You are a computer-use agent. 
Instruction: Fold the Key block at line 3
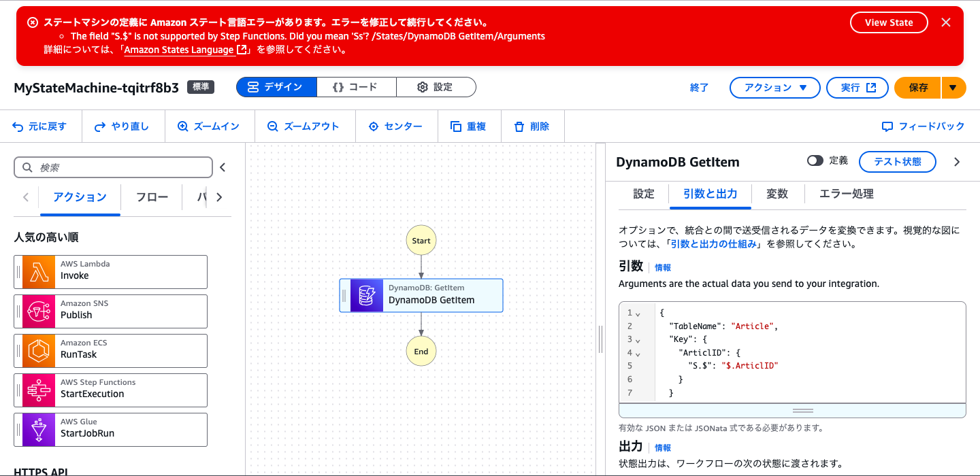pos(638,340)
